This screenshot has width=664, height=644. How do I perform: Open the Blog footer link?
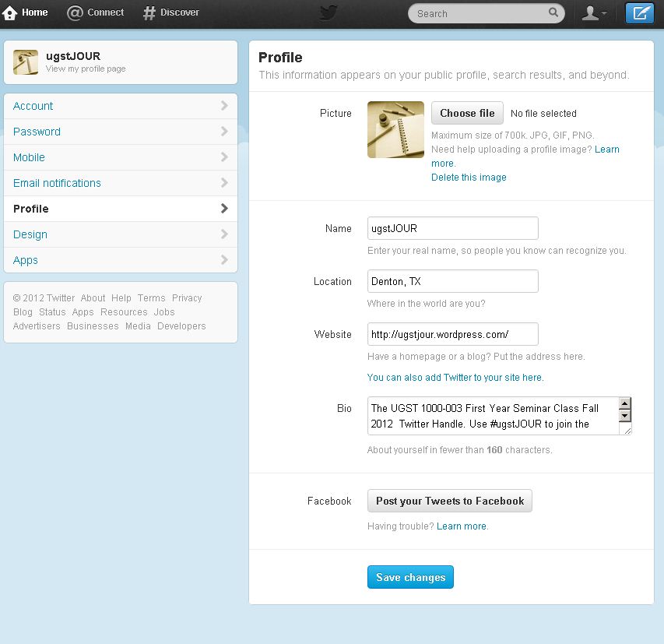tap(23, 311)
